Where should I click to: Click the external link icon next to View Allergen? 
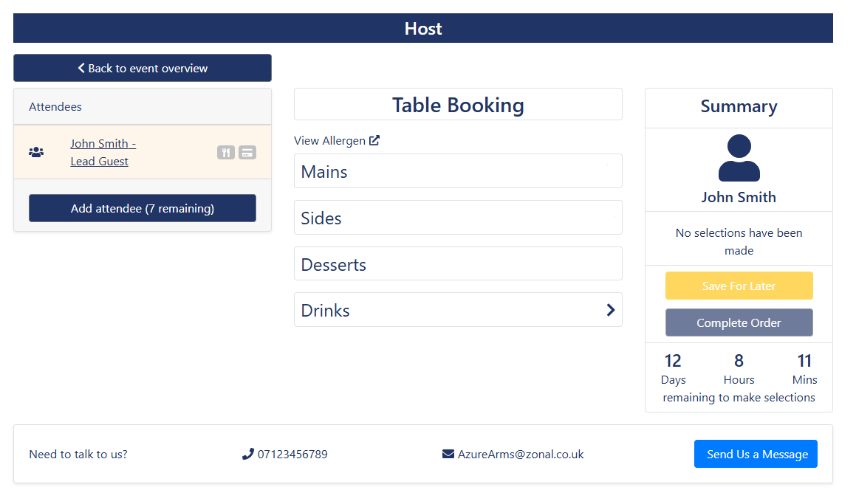tap(374, 140)
